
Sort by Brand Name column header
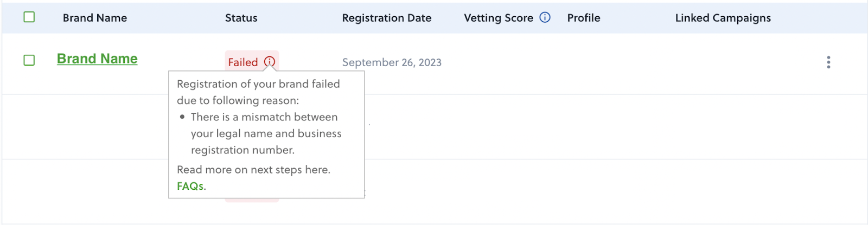pyautogui.click(x=95, y=18)
